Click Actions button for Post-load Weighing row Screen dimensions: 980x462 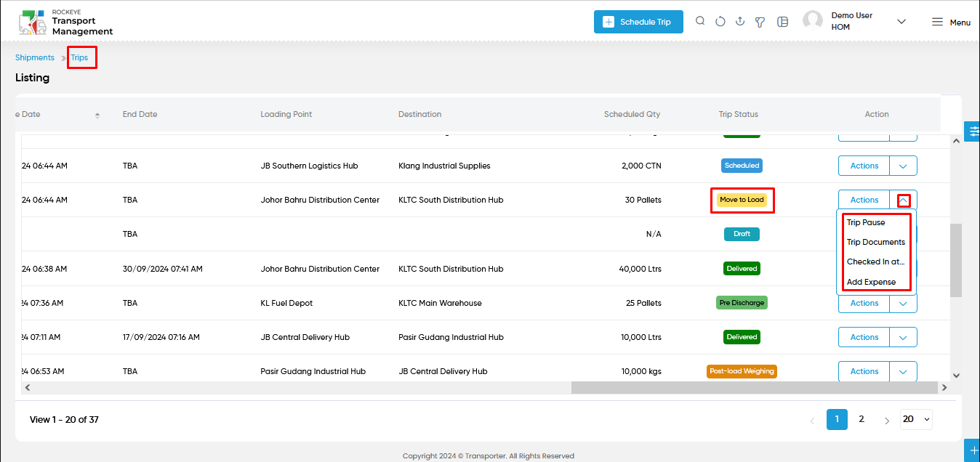point(864,371)
